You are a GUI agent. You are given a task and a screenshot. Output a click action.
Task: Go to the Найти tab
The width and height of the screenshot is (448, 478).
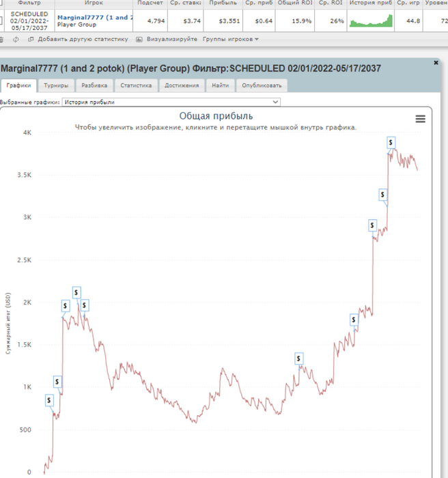coord(220,85)
